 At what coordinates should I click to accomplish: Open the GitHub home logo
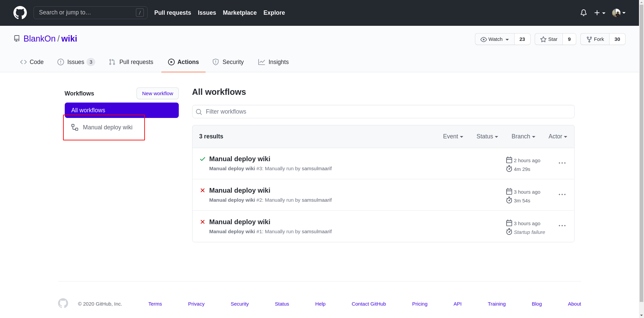[x=20, y=13]
